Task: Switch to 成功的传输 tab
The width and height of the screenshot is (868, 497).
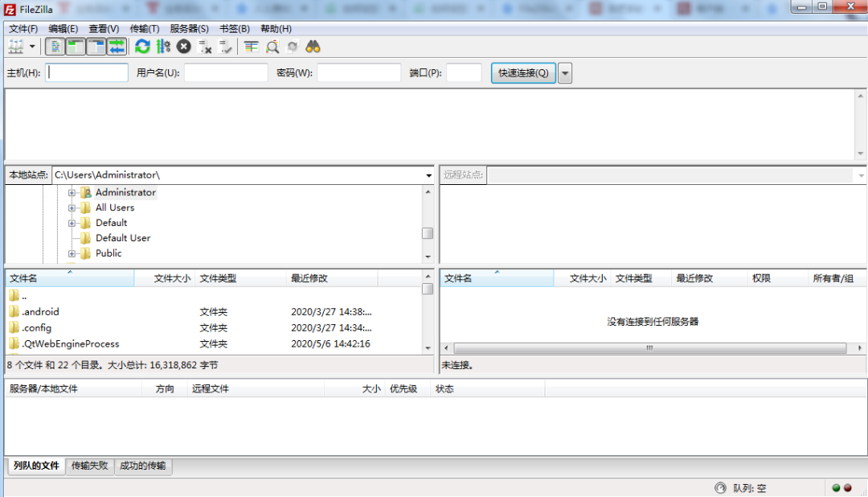Action: (143, 466)
